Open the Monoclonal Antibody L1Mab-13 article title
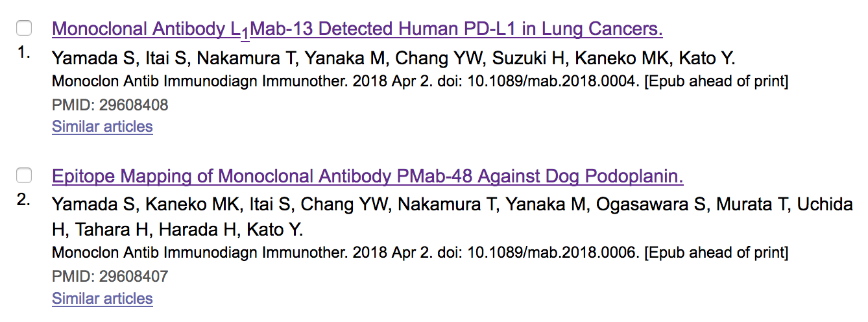The height and width of the screenshot is (322, 868). click(357, 29)
